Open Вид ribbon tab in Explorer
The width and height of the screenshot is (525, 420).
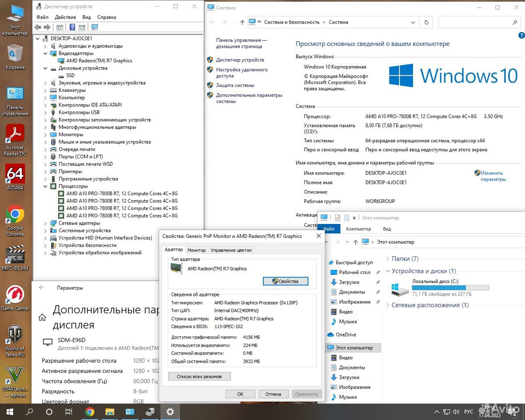(x=387, y=229)
